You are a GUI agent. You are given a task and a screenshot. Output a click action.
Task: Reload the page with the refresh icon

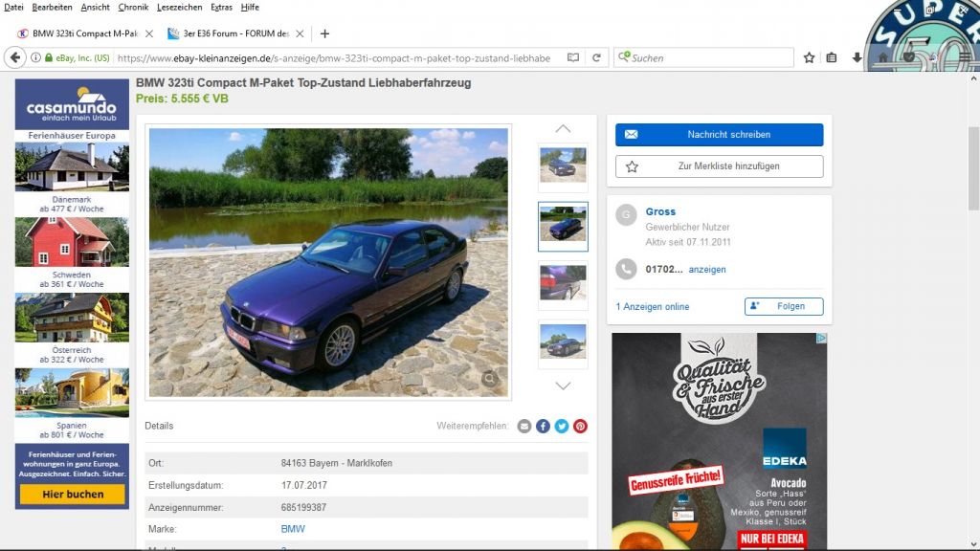point(596,57)
